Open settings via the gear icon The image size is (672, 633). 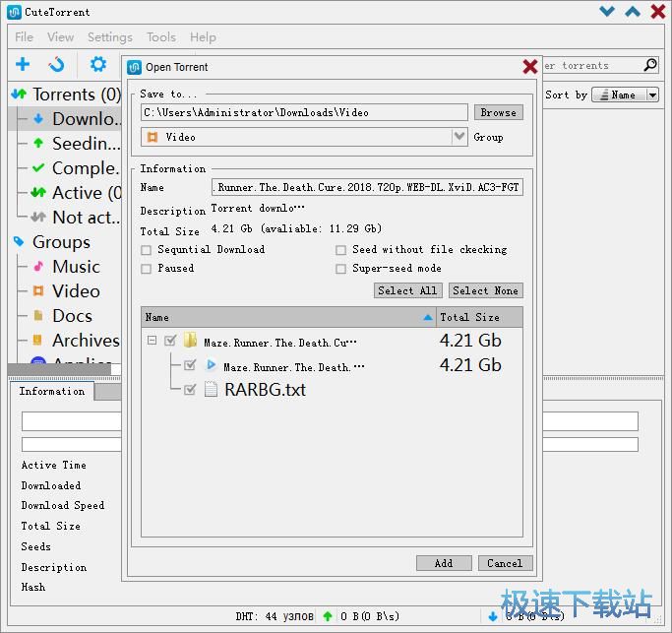click(98, 65)
